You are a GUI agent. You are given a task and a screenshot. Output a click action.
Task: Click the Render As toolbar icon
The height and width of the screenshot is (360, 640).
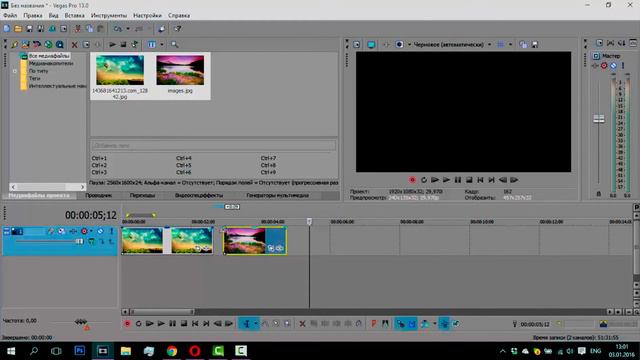(x=52, y=29)
